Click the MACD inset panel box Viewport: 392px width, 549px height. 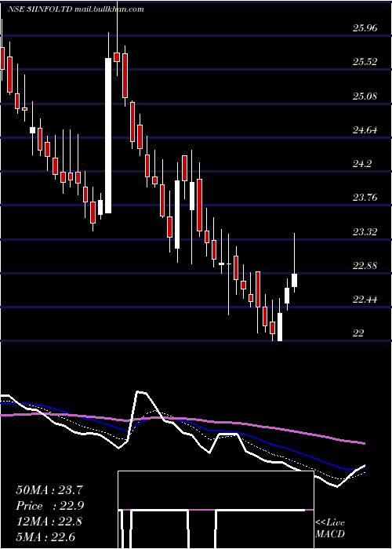(216, 510)
